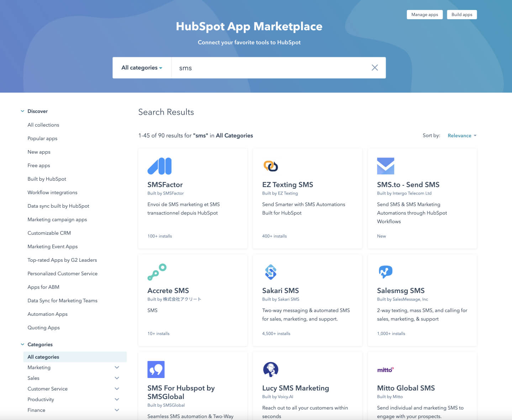Click the "Built by Voicy.AI" text
Image resolution: width=512 pixels, height=420 pixels.
(x=278, y=397)
